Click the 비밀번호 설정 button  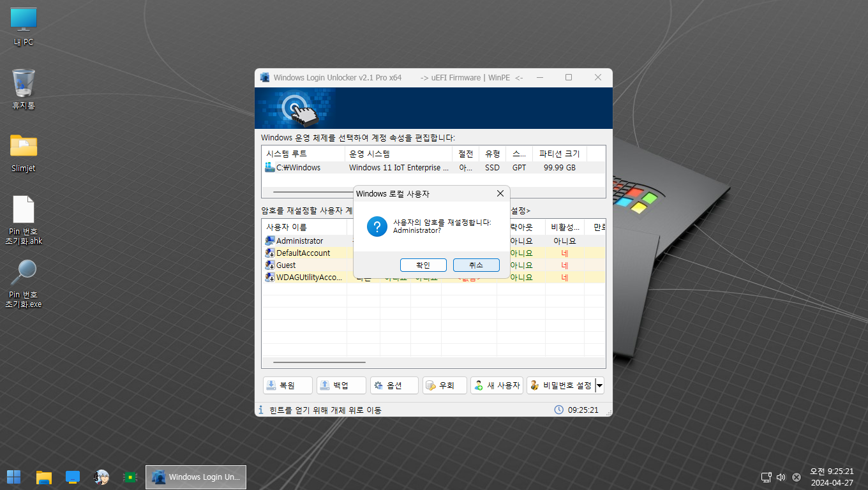click(560, 385)
